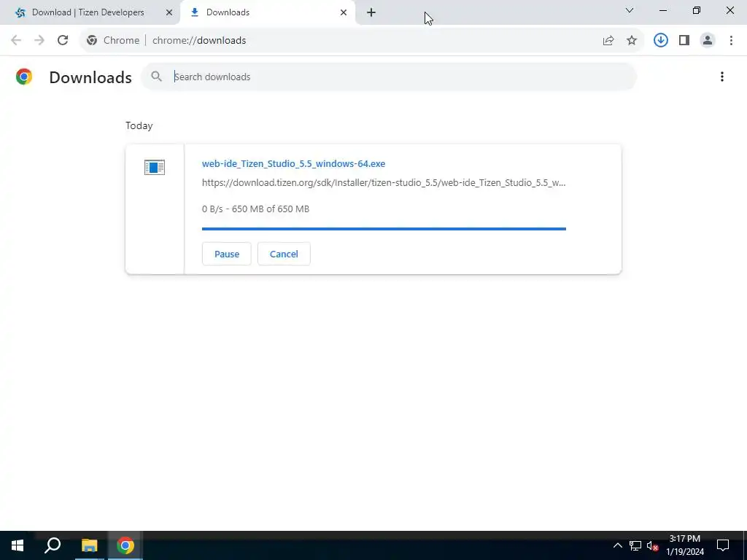Click the taskbar clock showing 3:17 PM

point(685,545)
